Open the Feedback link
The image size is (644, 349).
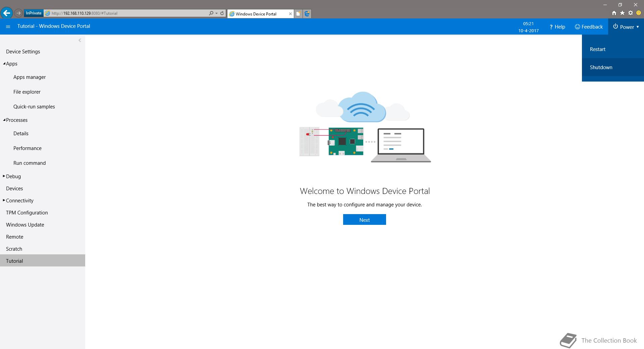coord(589,27)
